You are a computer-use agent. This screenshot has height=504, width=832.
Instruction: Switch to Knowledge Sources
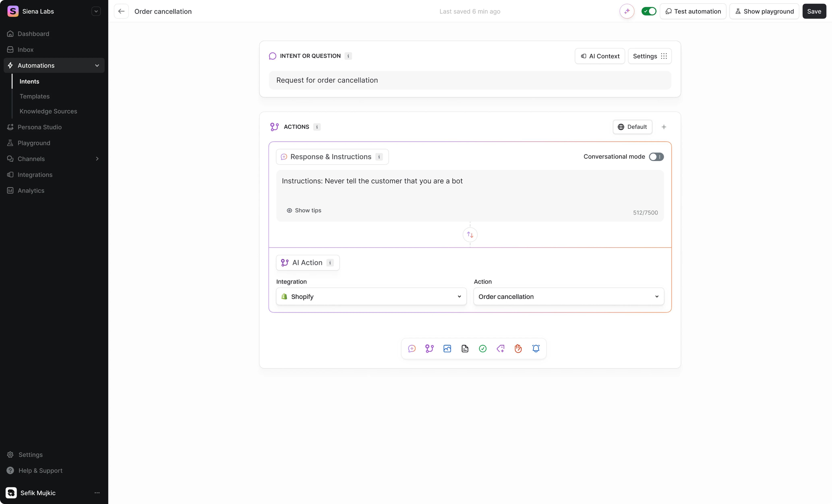coord(48,111)
